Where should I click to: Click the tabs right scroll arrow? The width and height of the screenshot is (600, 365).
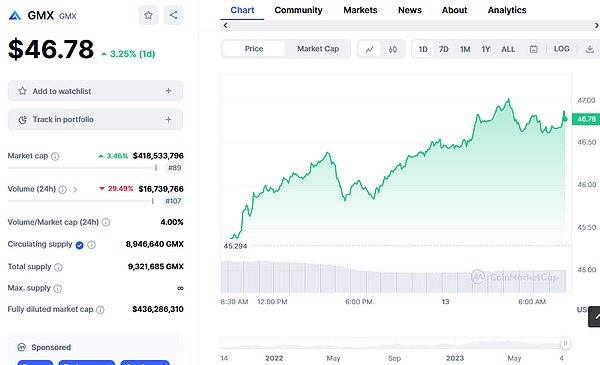[596, 25]
